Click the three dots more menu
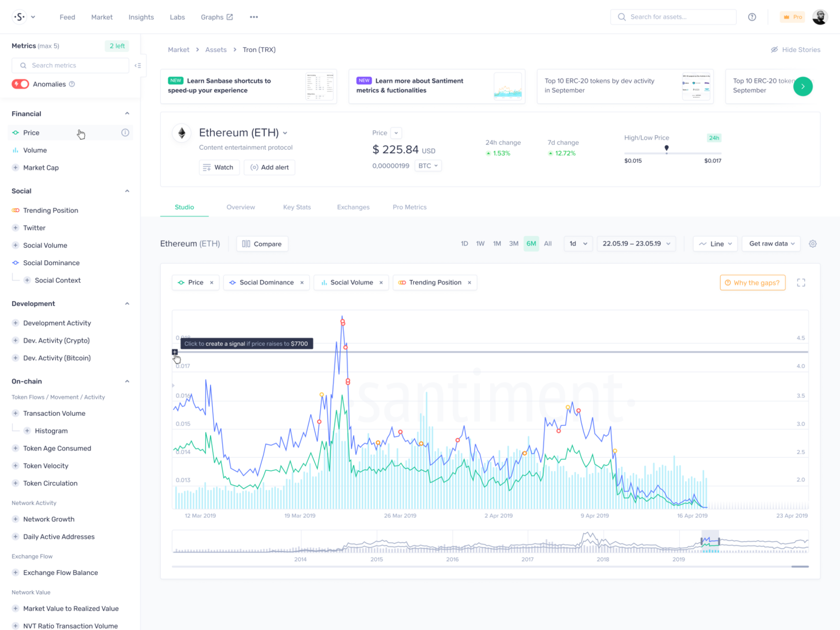 tap(254, 17)
